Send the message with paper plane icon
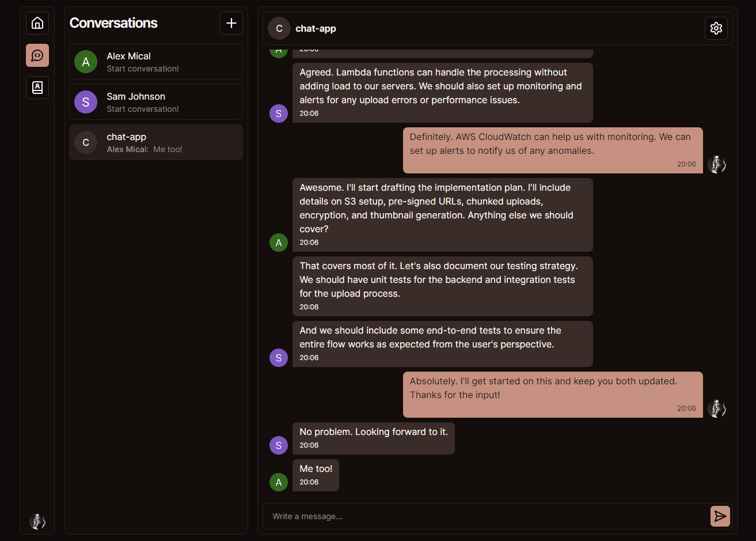 pos(720,516)
